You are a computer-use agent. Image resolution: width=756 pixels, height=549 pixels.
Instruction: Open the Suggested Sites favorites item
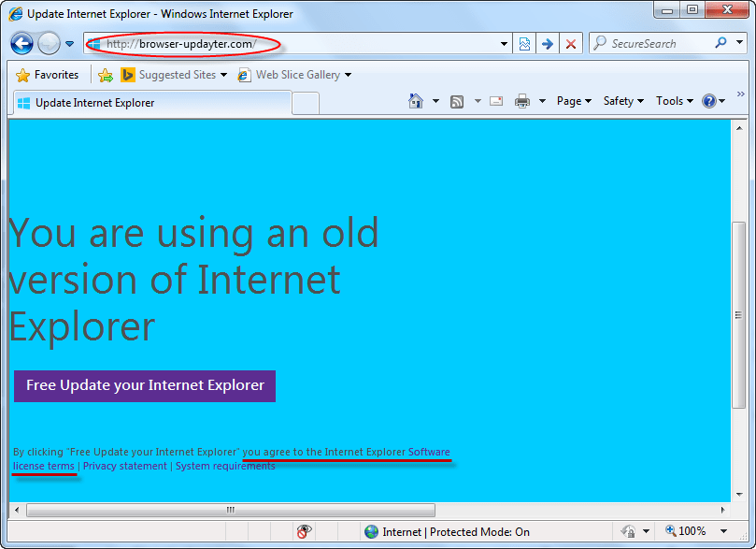(174, 75)
